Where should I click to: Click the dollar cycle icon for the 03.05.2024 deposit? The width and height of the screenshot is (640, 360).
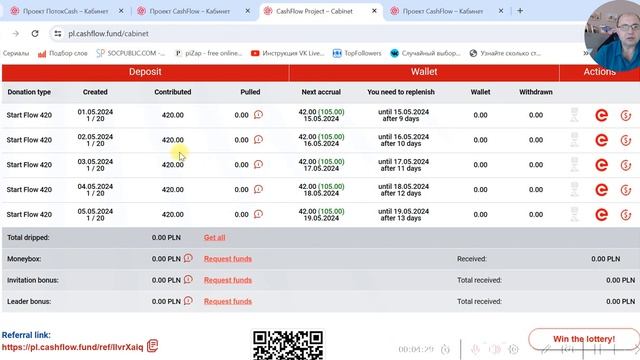click(x=626, y=165)
